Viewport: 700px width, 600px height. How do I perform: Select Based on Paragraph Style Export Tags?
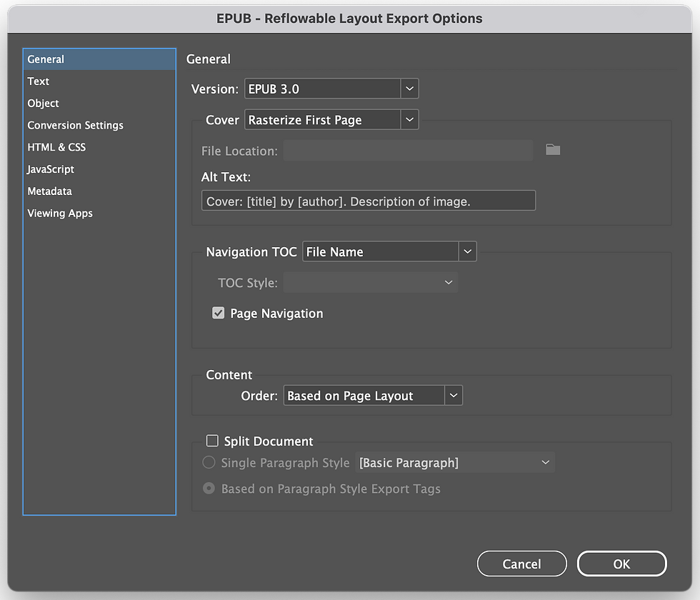(x=209, y=489)
